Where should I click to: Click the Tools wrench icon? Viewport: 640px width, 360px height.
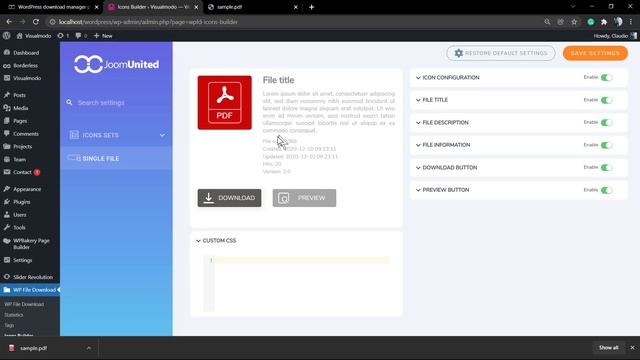coord(7,227)
